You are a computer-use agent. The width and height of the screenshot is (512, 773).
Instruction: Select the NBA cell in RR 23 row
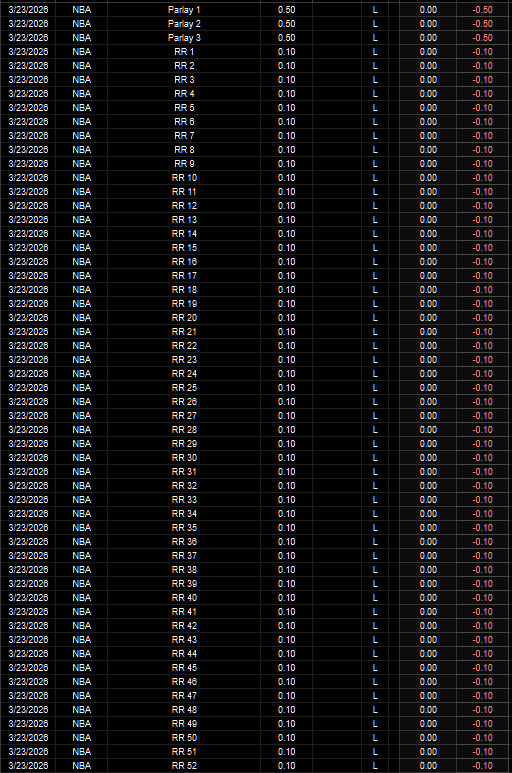coord(81,359)
